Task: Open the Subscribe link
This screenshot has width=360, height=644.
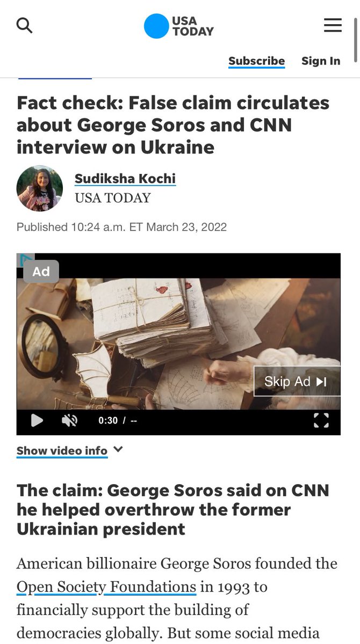Action: click(257, 61)
